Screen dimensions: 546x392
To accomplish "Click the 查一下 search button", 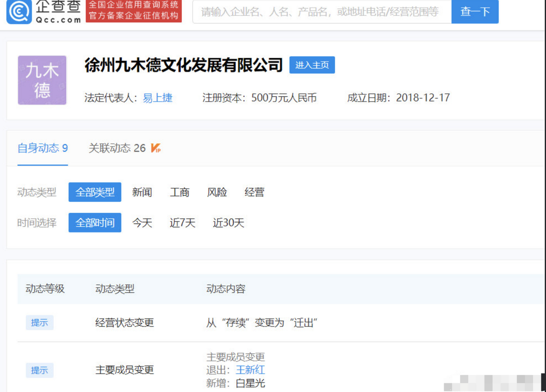I will [x=475, y=12].
